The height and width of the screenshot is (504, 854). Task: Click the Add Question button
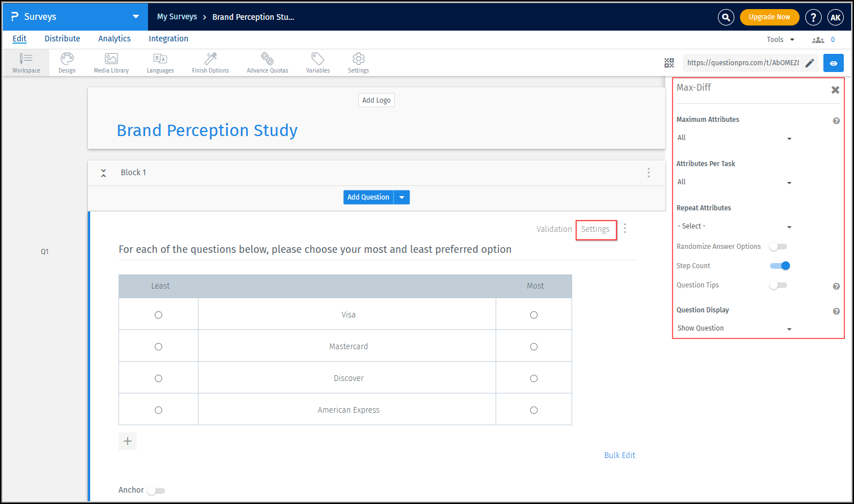click(368, 197)
